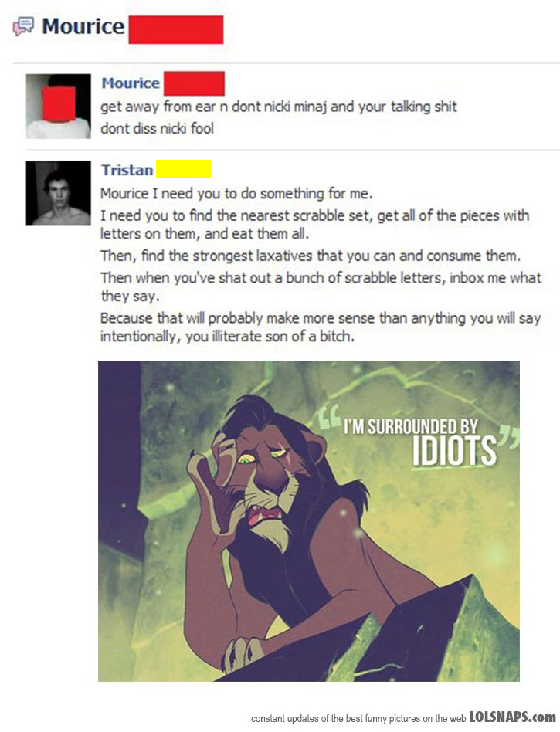Open Mourice's name link in the first post
560x732 pixels.
tap(131, 83)
